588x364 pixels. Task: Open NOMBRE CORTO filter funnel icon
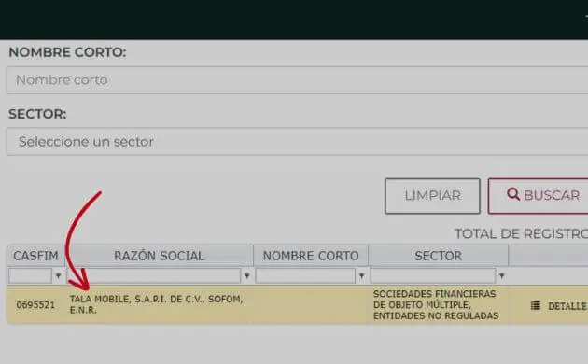click(x=361, y=276)
